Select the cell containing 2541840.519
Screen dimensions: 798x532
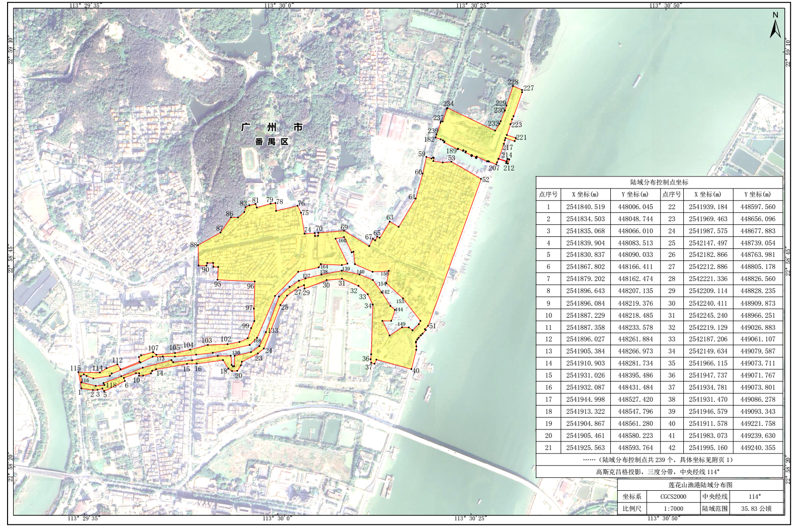(585, 207)
